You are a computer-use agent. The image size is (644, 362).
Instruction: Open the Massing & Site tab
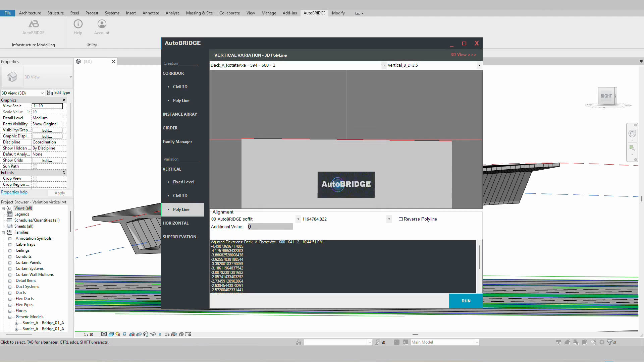(199, 13)
